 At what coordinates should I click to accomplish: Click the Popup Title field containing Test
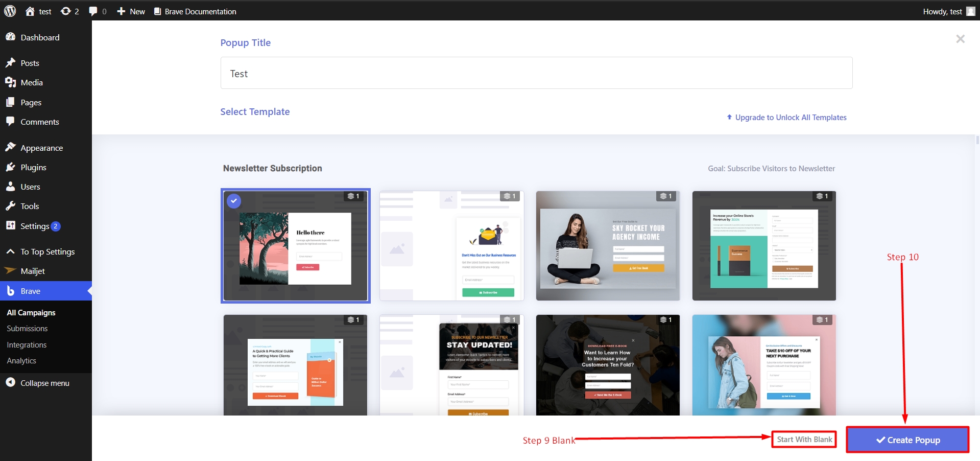536,73
